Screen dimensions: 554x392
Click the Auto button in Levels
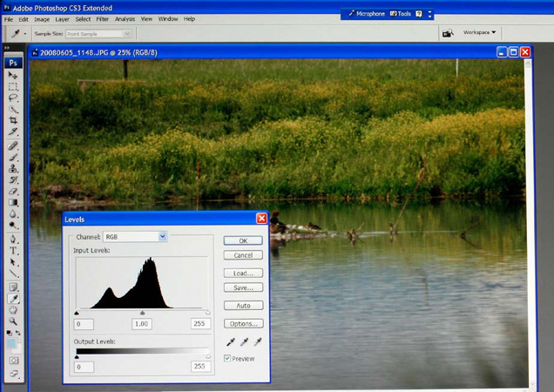tap(243, 306)
